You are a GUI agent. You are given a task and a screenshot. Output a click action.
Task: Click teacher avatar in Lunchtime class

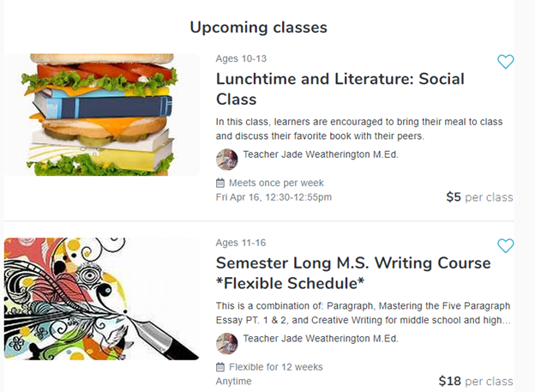click(x=226, y=159)
